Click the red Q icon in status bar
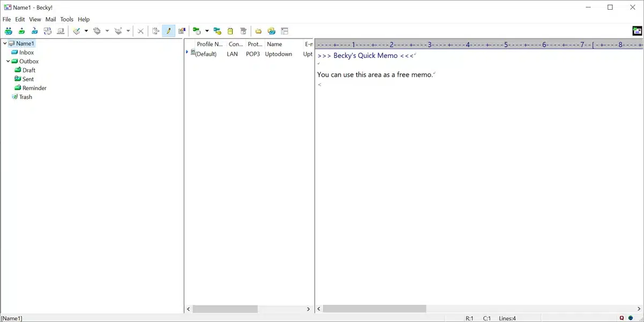644x322 pixels. 621,318
